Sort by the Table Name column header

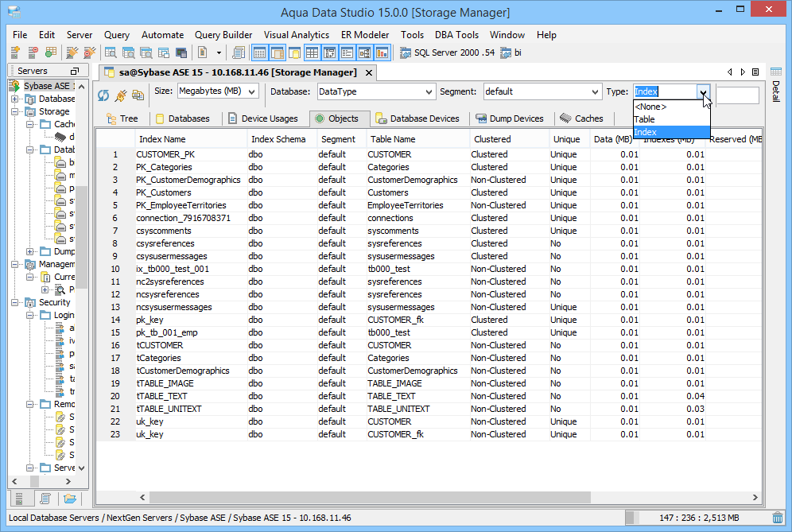tap(417, 139)
